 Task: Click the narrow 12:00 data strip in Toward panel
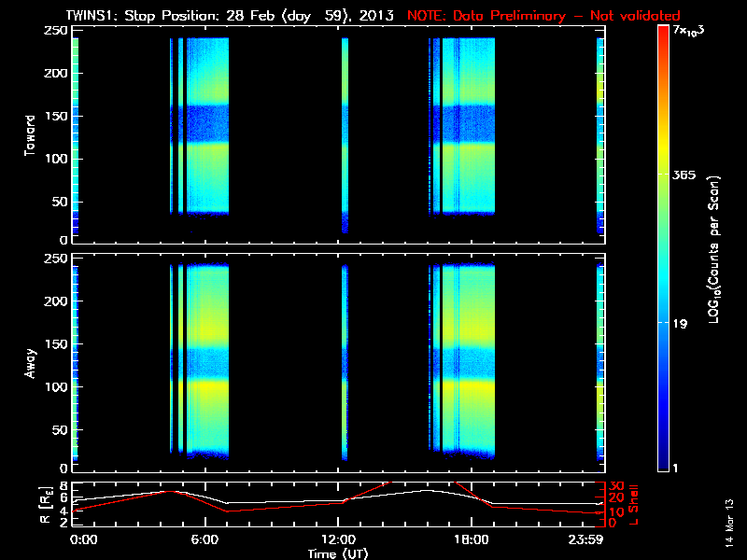click(345, 131)
